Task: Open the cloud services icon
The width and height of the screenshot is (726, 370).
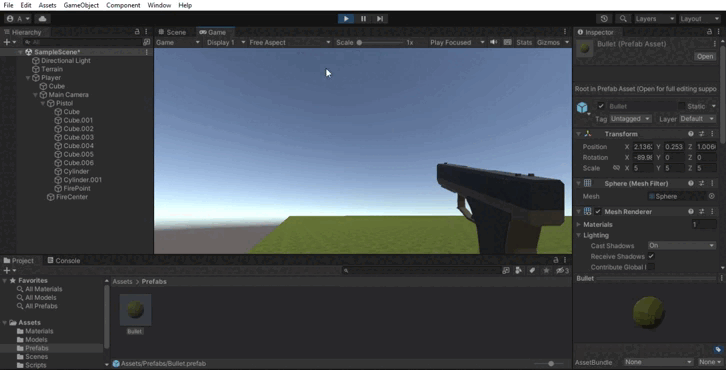Action: (x=43, y=19)
